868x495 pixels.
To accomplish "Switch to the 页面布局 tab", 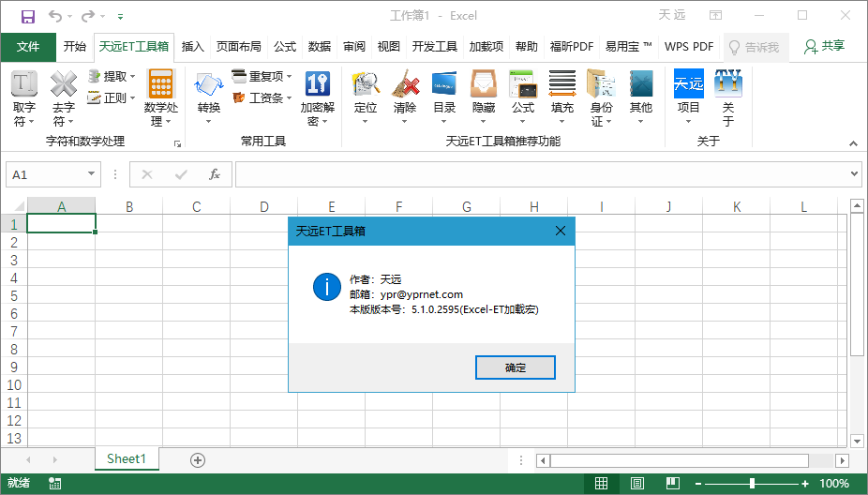I will 239,47.
